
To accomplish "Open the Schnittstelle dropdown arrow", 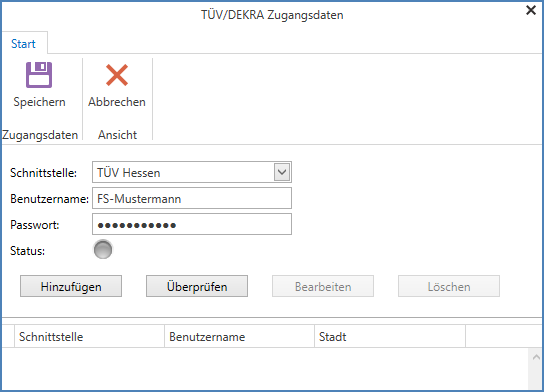I will pos(282,172).
